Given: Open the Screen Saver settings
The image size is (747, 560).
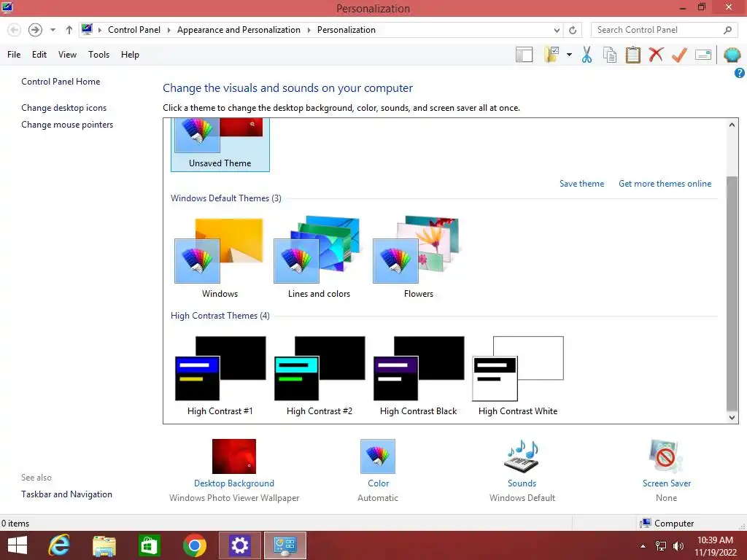Looking at the screenshot, I should tap(666, 471).
